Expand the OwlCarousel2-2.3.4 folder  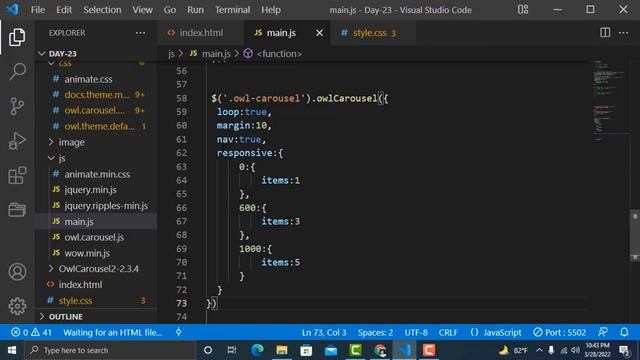[x=98, y=269]
